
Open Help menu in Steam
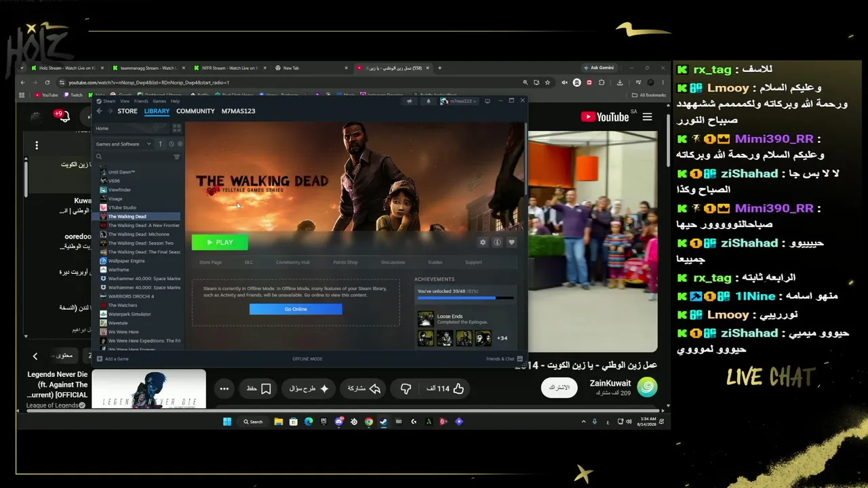[x=176, y=101]
